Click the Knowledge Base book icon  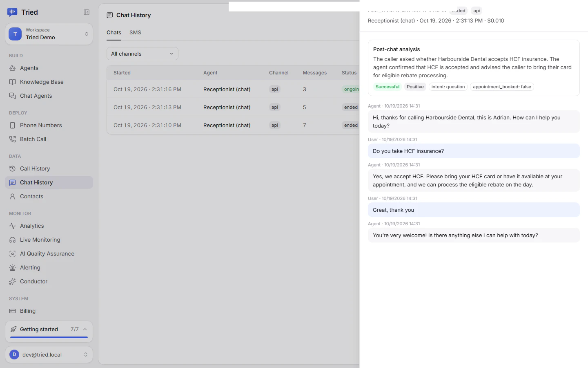[13, 82]
